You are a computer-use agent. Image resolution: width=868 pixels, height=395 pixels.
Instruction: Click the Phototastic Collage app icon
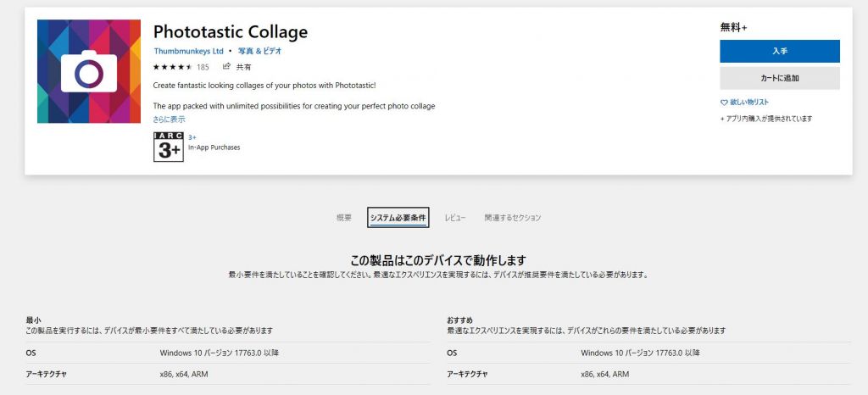coord(89,71)
